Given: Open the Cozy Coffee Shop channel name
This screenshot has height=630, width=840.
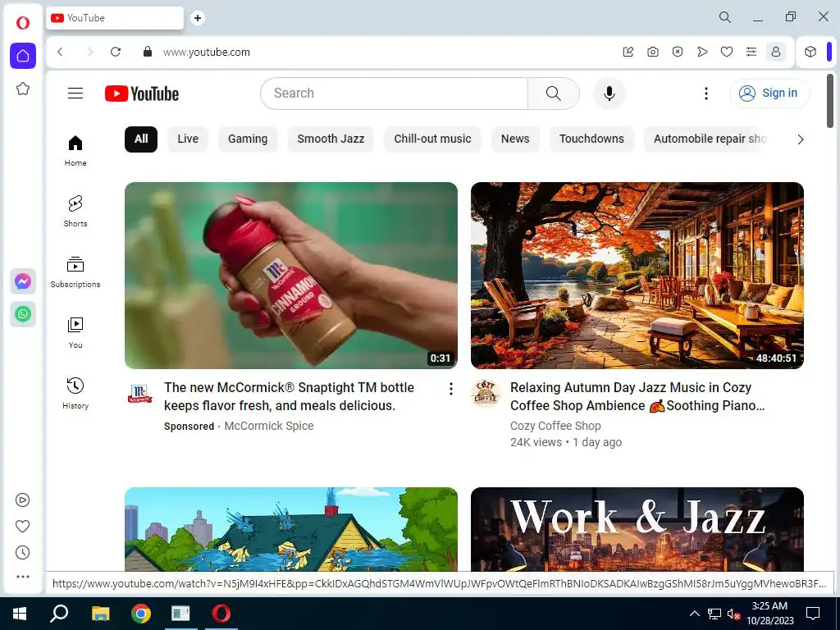Looking at the screenshot, I should 555,426.
